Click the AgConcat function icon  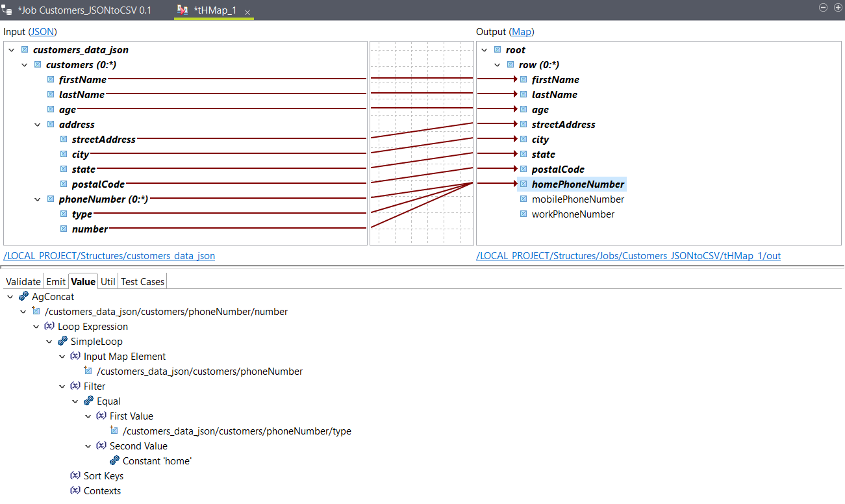[23, 297]
